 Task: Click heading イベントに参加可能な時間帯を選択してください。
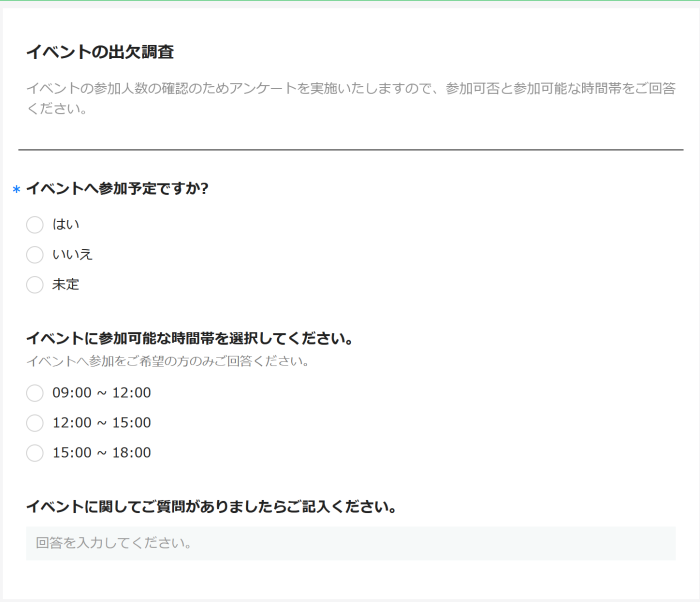coord(189,338)
